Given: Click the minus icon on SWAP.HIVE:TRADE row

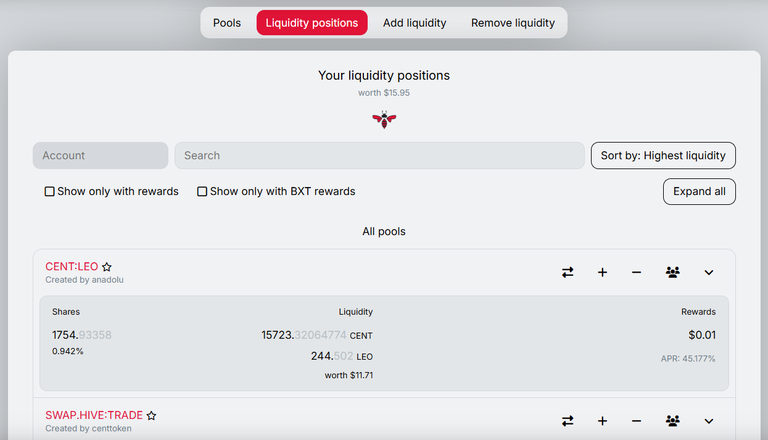Looking at the screenshot, I should pos(636,421).
